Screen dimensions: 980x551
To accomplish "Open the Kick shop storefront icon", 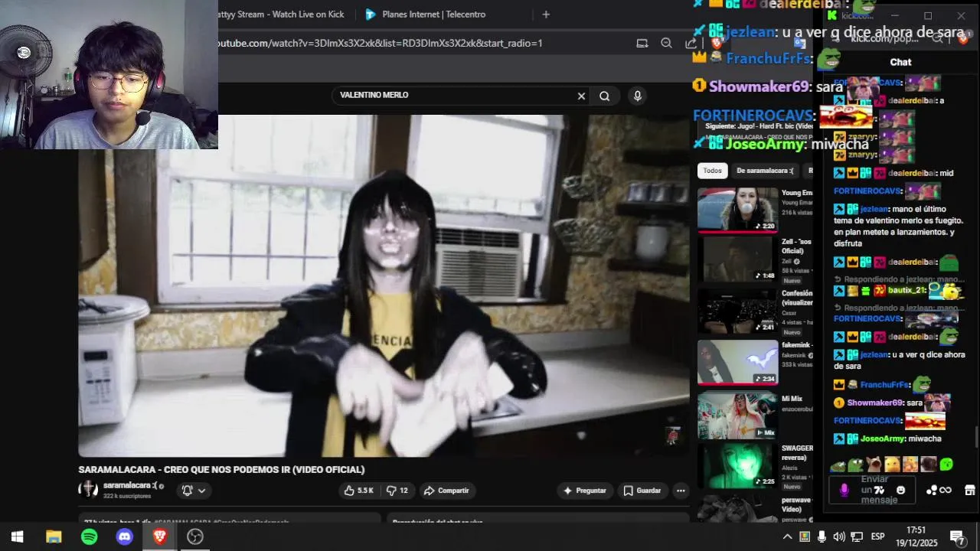I will point(969,490).
